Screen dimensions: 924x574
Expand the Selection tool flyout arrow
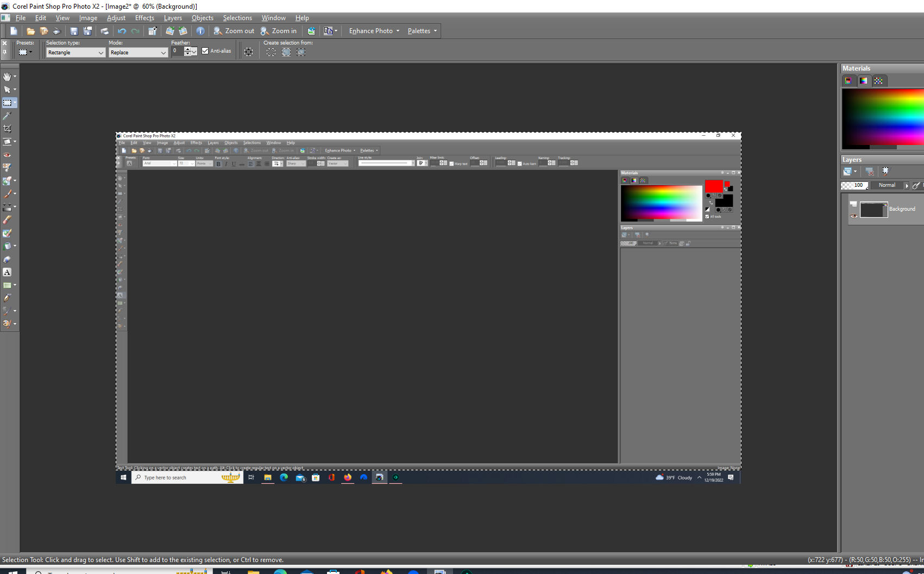click(15, 103)
